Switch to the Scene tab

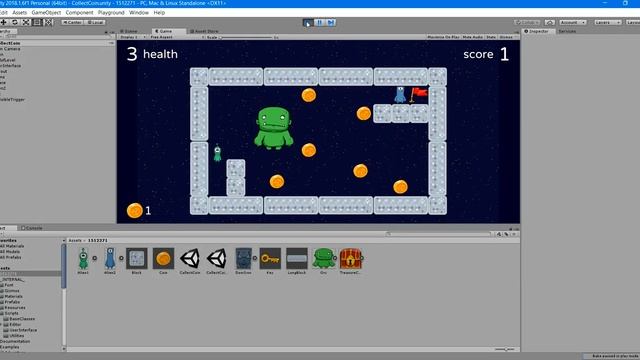coord(129,31)
